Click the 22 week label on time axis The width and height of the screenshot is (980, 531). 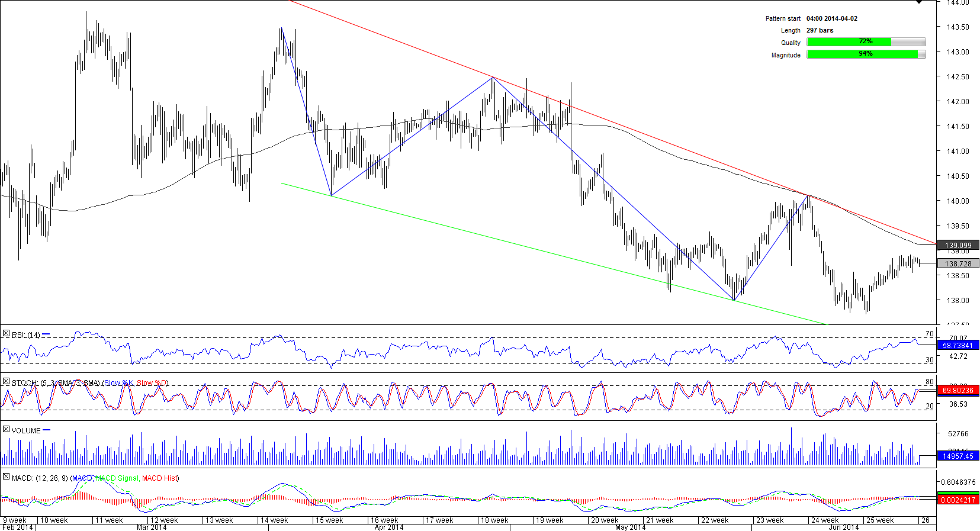[x=715, y=520]
